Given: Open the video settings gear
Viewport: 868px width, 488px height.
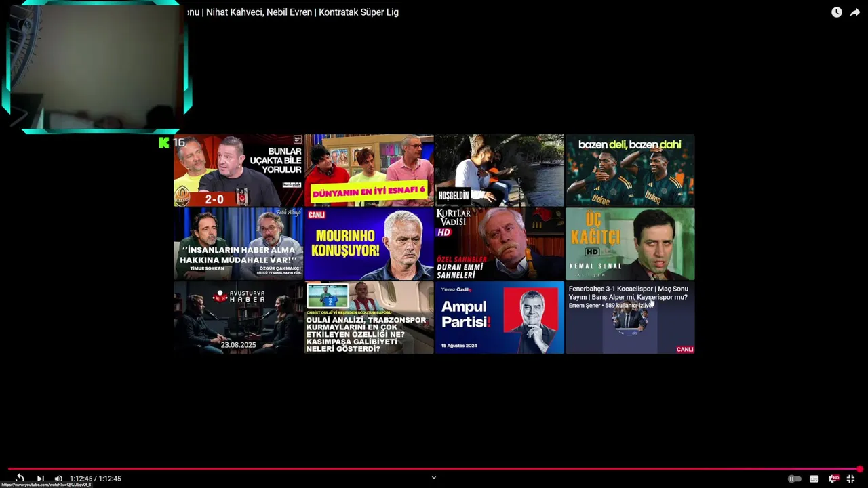Looking at the screenshot, I should (x=833, y=479).
